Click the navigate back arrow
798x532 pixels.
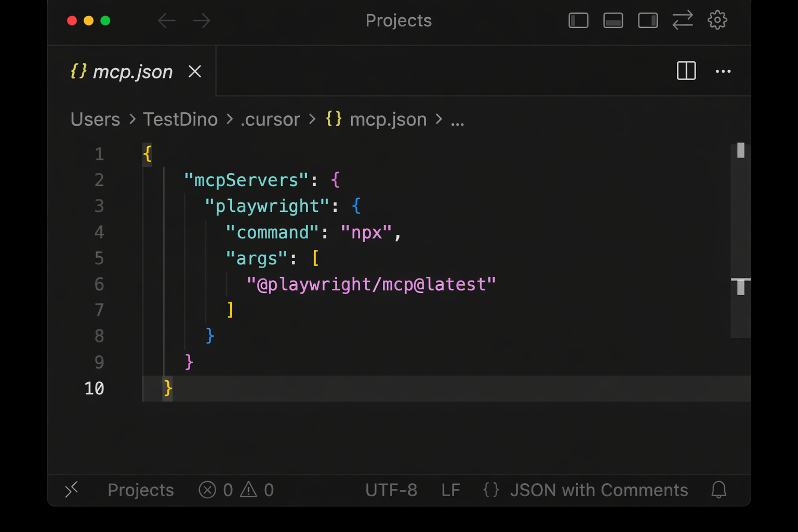166,20
